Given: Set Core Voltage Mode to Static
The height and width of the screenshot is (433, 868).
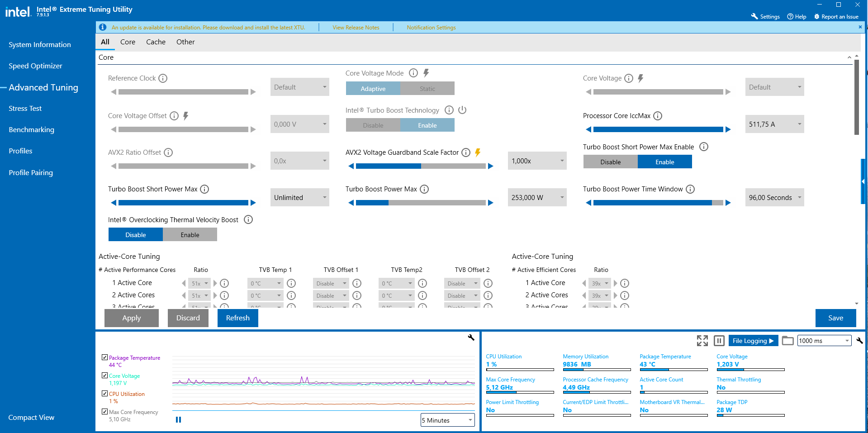Looking at the screenshot, I should [427, 89].
